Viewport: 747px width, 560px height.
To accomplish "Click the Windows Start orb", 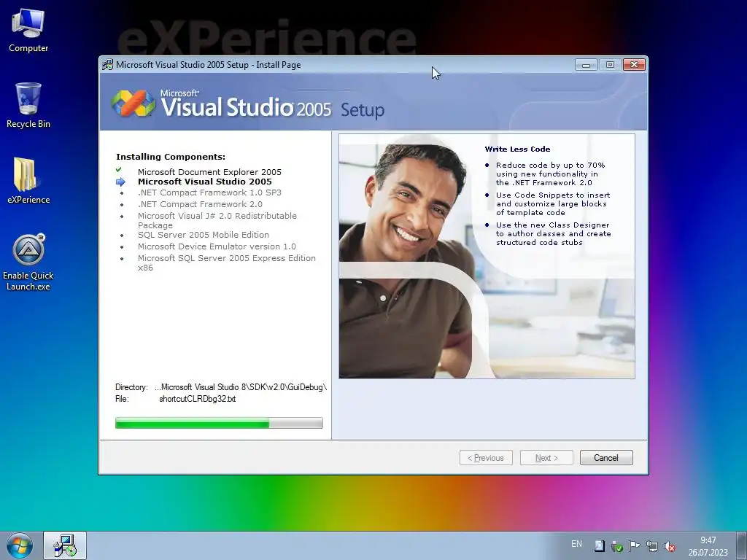I will click(x=20, y=545).
